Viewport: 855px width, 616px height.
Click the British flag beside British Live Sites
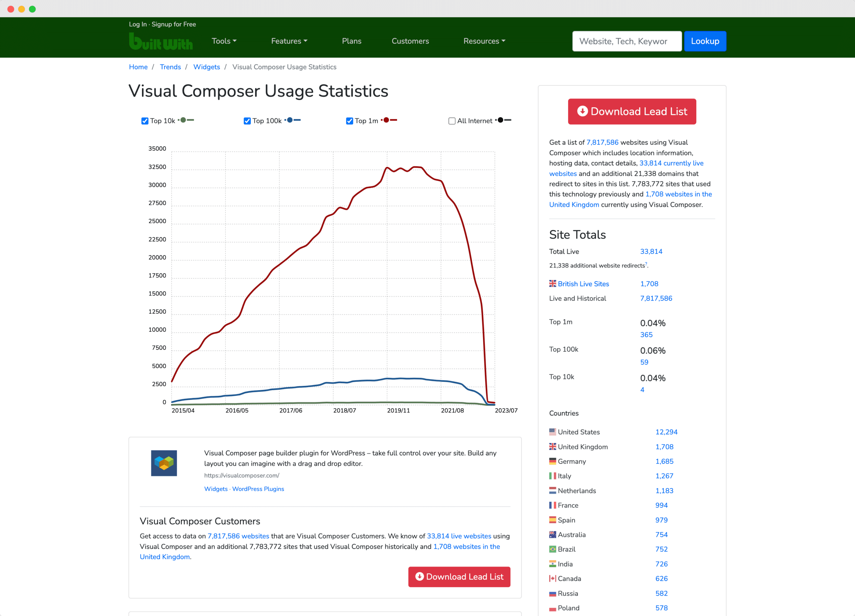(x=552, y=284)
